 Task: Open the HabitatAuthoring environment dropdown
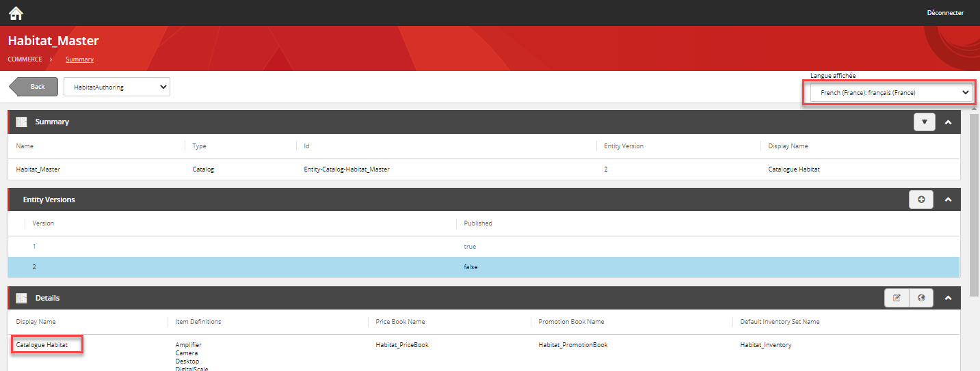click(x=117, y=87)
